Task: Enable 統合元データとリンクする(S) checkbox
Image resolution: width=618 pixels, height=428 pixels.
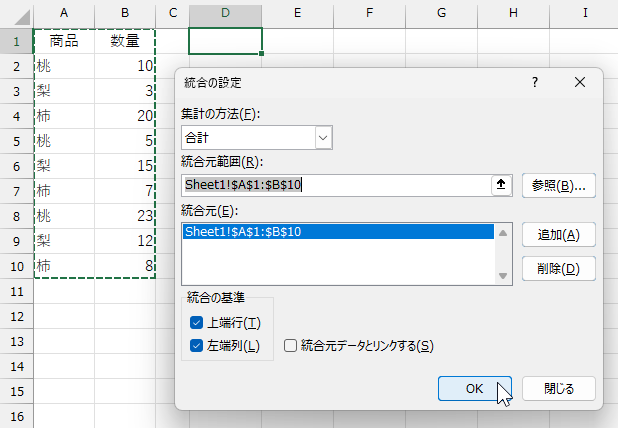Action: [290, 346]
